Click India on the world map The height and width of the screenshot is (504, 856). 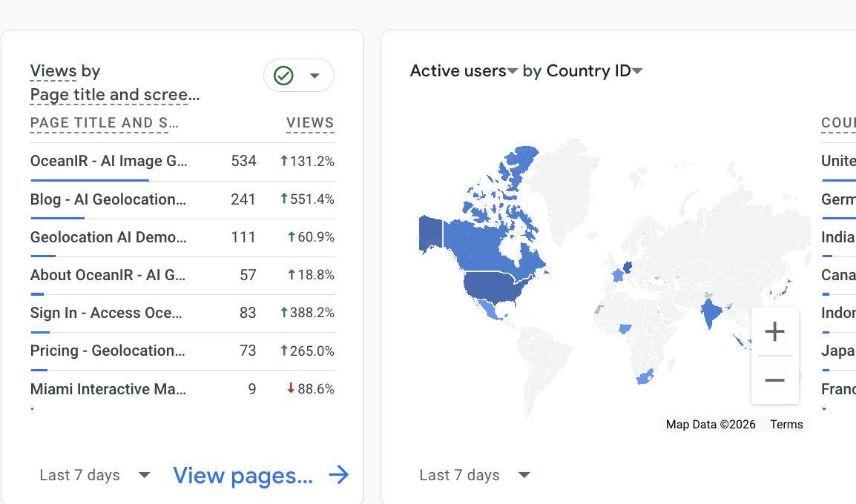(x=712, y=313)
